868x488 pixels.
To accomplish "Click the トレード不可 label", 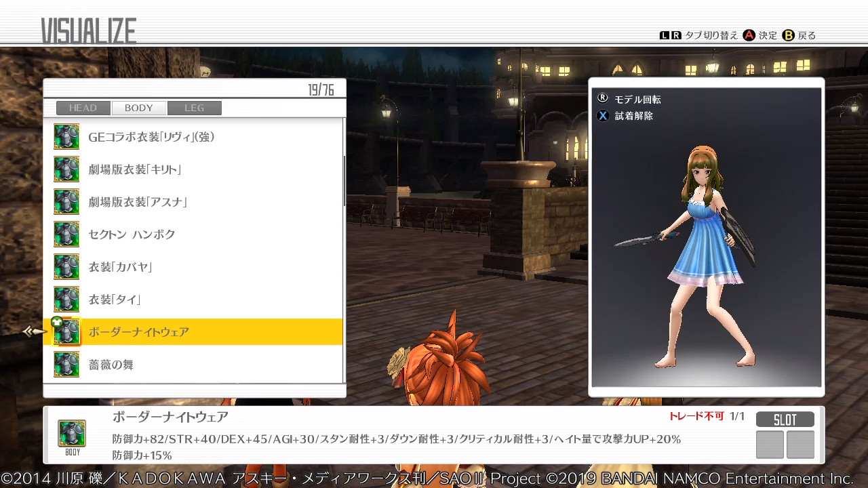I will click(696, 416).
